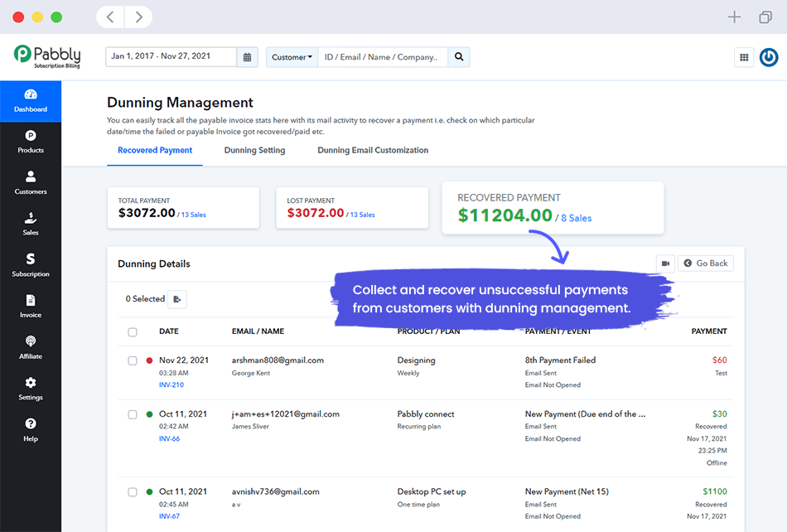Switch to the Dunning Setting tab
787x532 pixels.
[x=253, y=150]
